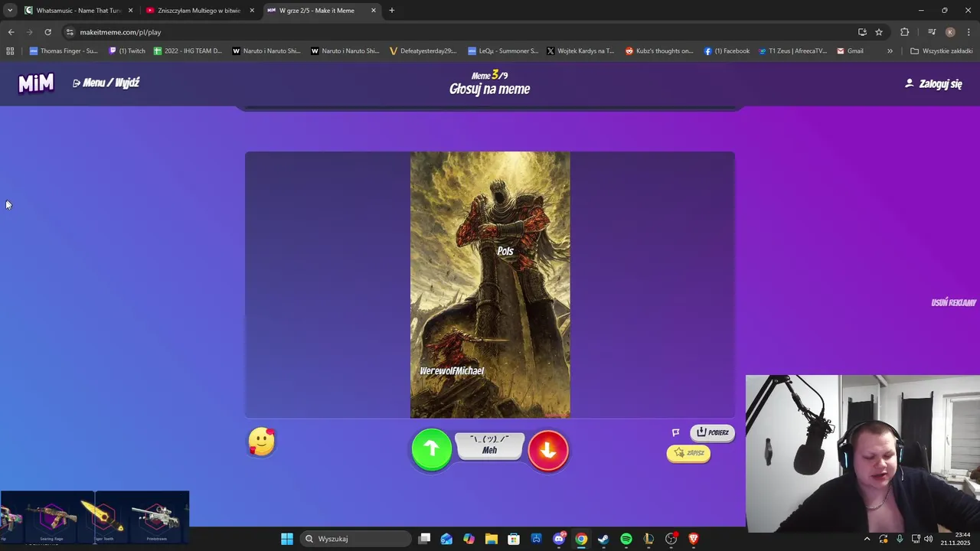The image size is (980, 551).
Task: Open the install app icon
Action: (x=862, y=32)
